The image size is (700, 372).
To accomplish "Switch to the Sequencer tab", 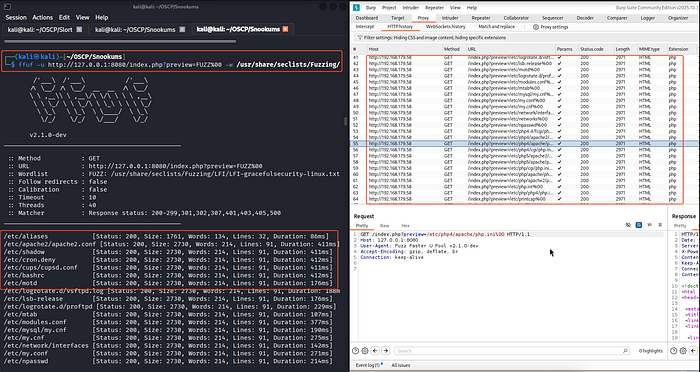I will [x=553, y=18].
